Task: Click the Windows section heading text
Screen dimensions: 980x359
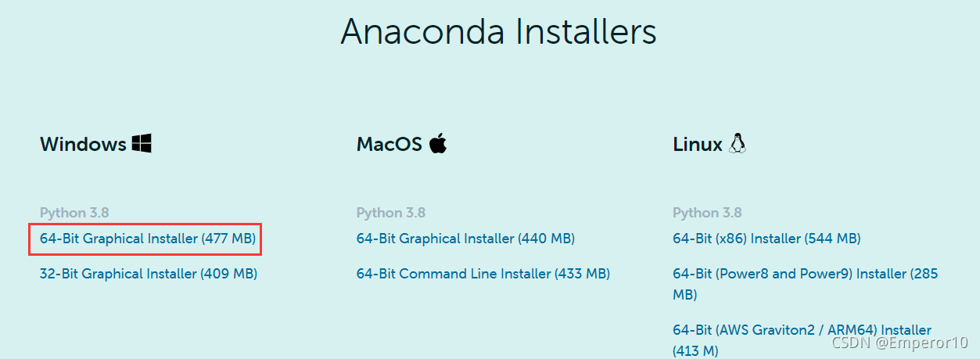Action: (83, 145)
